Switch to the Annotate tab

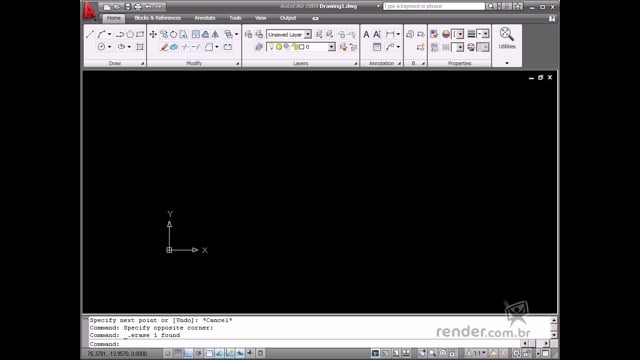tap(204, 18)
